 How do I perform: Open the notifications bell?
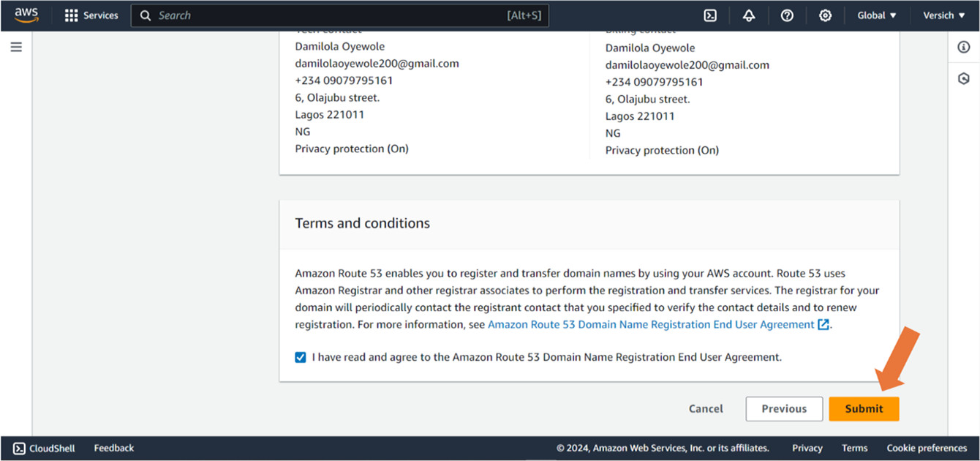(748, 15)
